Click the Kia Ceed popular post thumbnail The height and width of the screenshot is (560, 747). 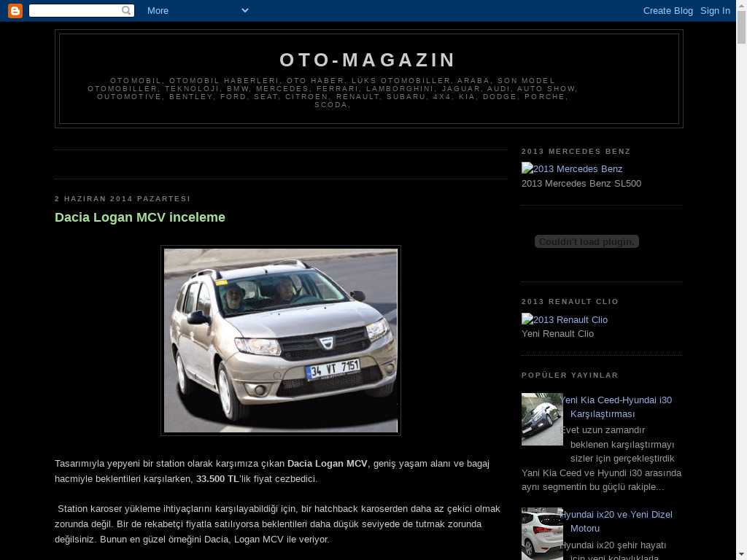point(542,419)
